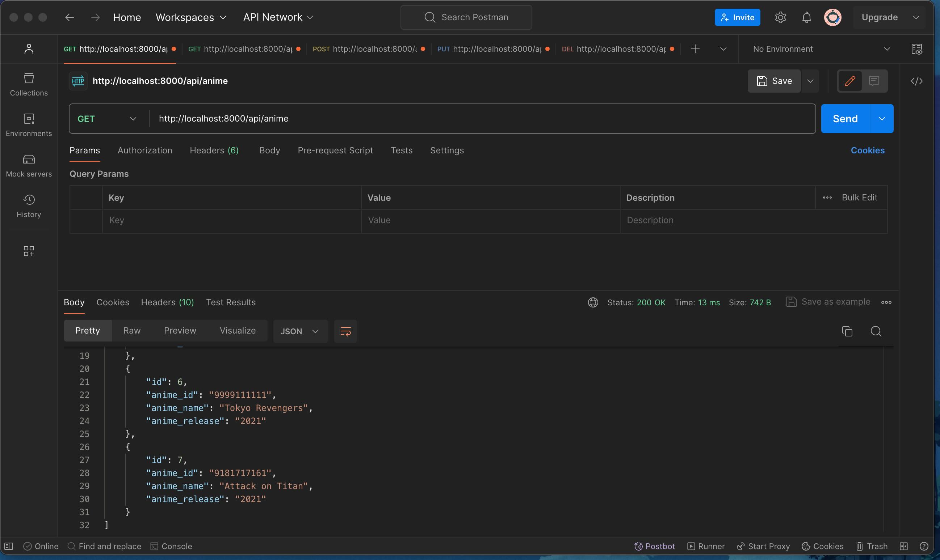Click the blue Send button

[x=845, y=119]
